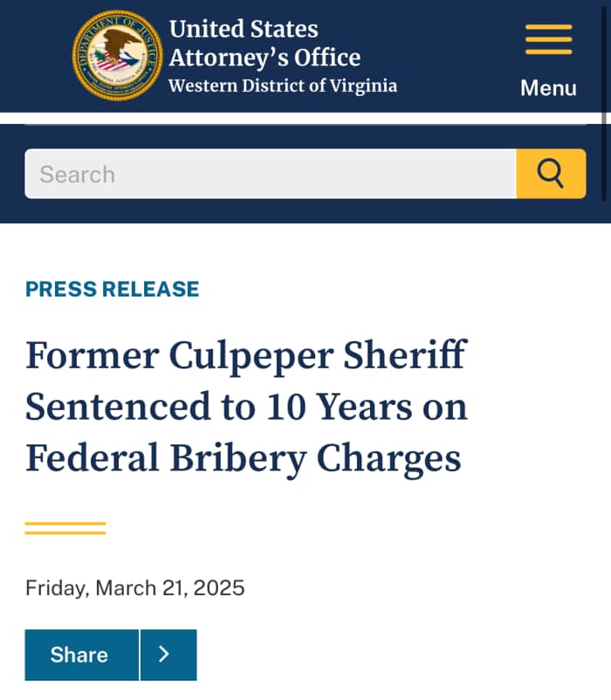Tap the three-line navigation icon

click(548, 41)
